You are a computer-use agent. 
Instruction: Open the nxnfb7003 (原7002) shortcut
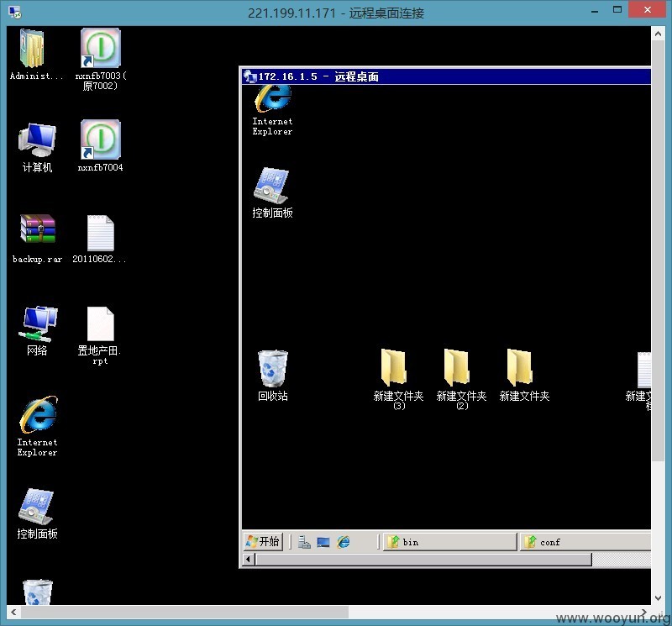[x=101, y=48]
